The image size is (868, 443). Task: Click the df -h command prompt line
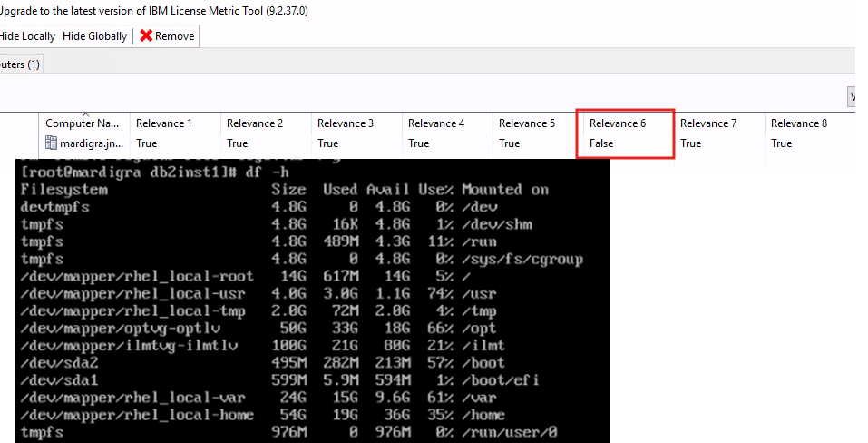[154, 172]
